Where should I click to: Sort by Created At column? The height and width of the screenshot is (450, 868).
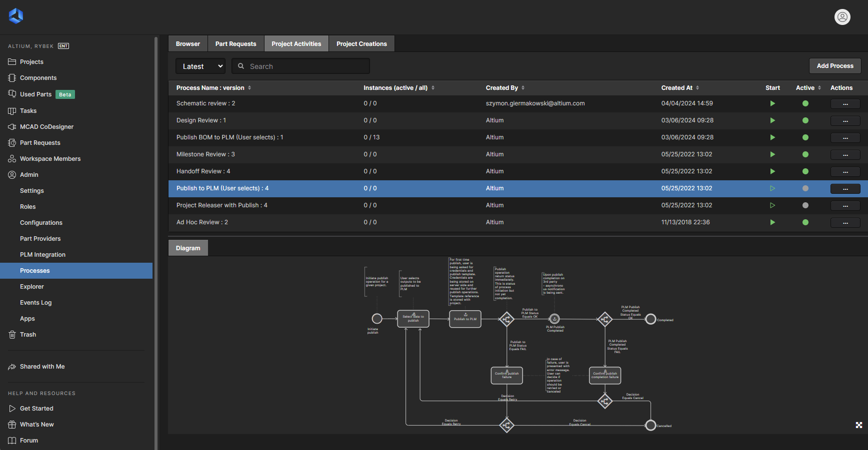(680, 88)
